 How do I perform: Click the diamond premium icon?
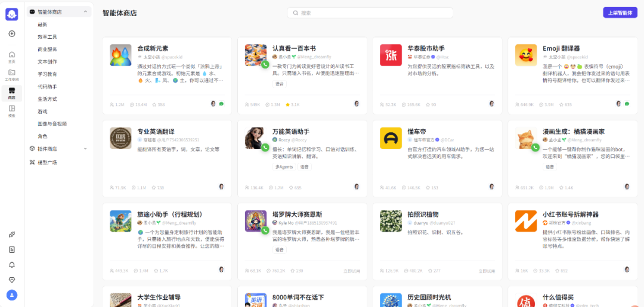(x=12, y=280)
